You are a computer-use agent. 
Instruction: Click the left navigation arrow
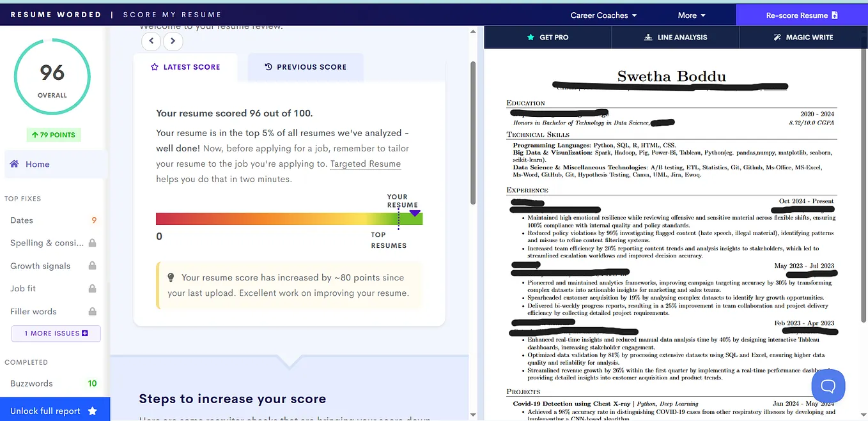(151, 40)
